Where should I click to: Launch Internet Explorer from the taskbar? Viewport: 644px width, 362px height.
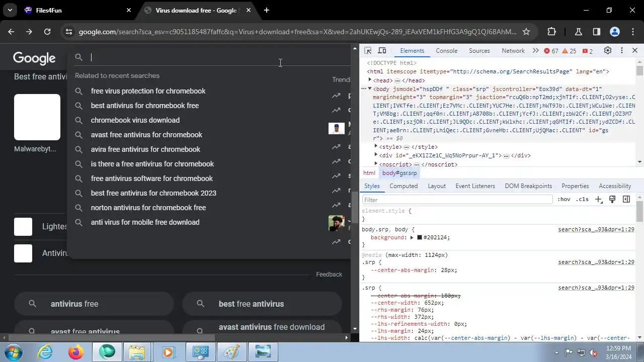pyautogui.click(x=45, y=352)
